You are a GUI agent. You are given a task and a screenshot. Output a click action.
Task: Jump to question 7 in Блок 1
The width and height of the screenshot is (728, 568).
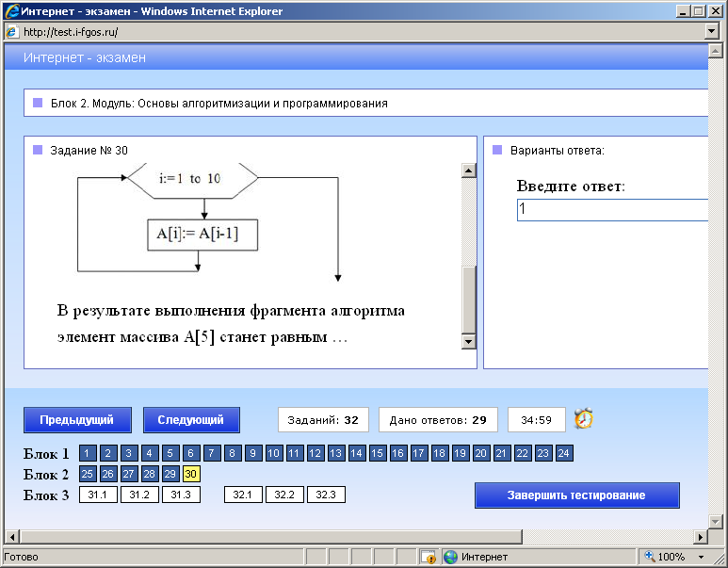(212, 453)
